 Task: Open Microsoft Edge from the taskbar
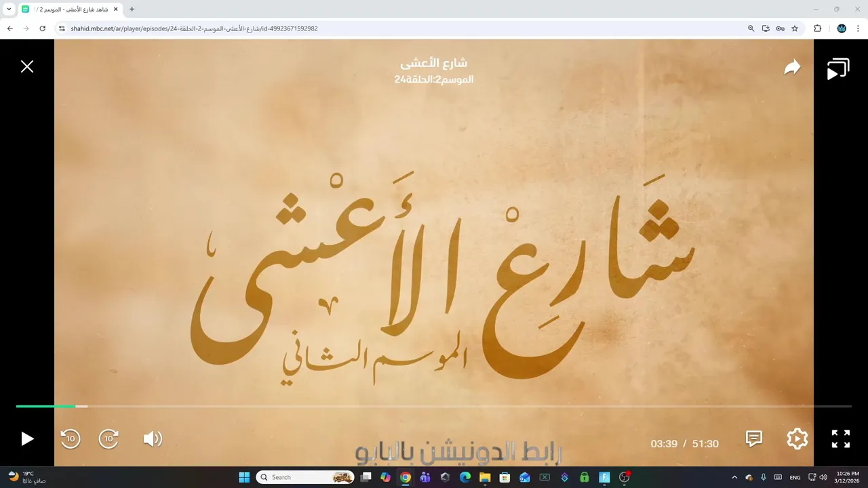pos(465,477)
